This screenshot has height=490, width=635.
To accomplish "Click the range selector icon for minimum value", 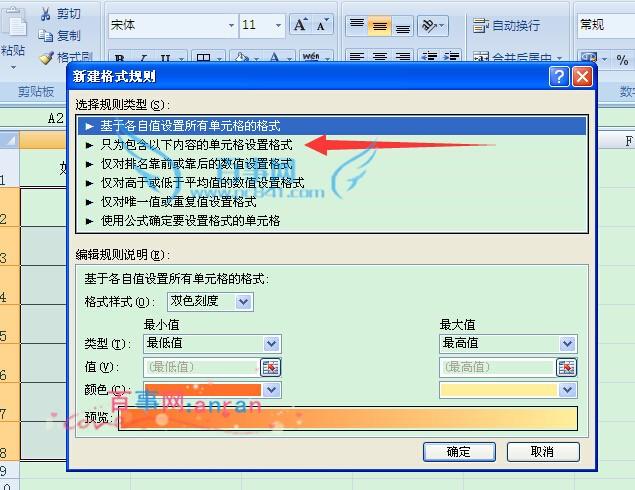I will pyautogui.click(x=271, y=367).
